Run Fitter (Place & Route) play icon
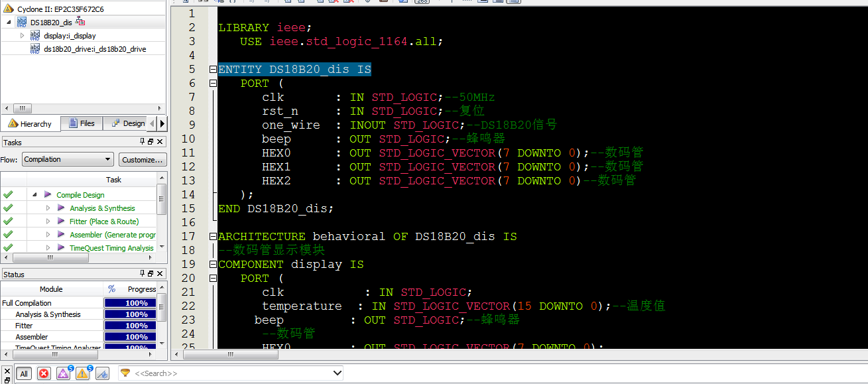The height and width of the screenshot is (384, 868). click(x=61, y=222)
